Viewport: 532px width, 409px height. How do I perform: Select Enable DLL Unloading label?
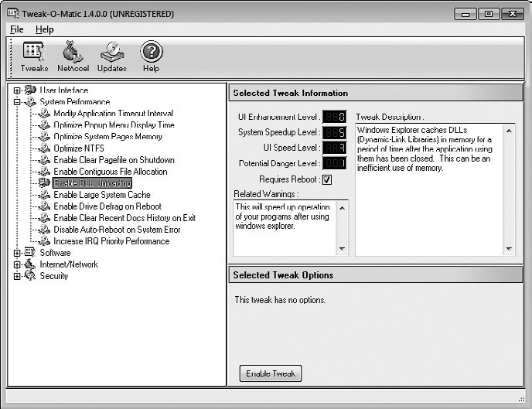tap(92, 182)
